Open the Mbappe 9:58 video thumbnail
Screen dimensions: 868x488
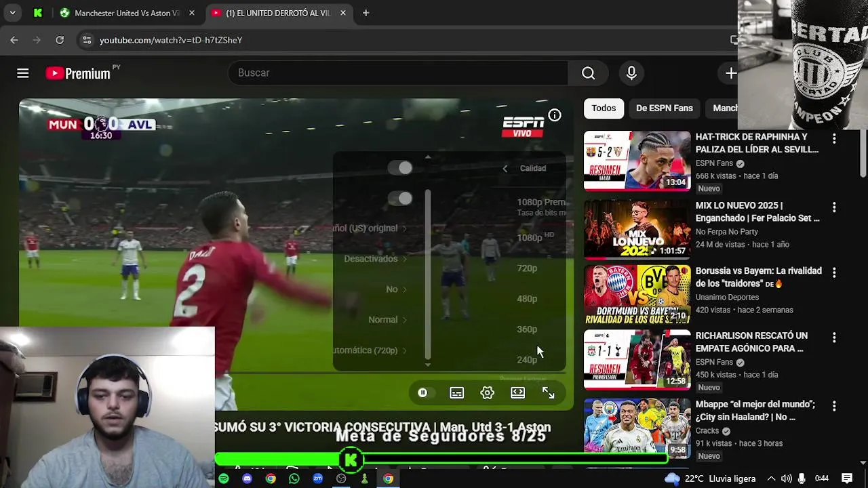point(637,428)
